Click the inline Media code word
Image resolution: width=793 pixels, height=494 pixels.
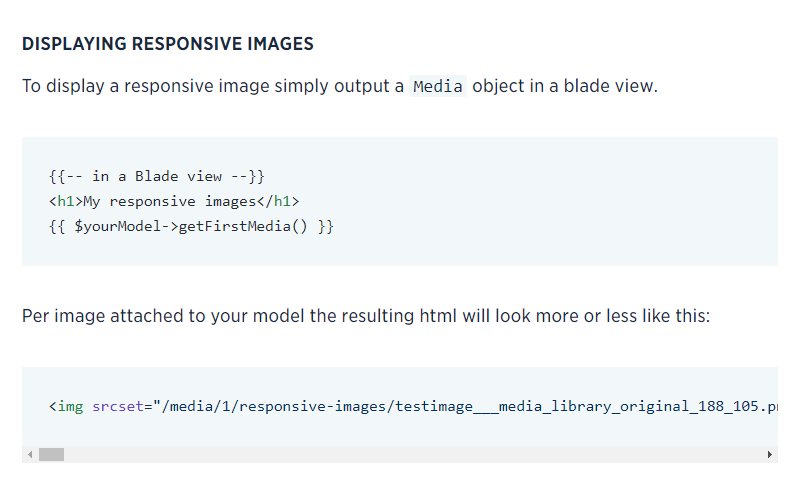438,86
